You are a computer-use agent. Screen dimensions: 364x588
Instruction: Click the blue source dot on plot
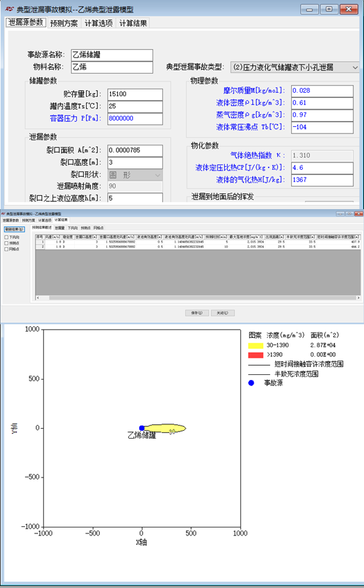point(141,428)
